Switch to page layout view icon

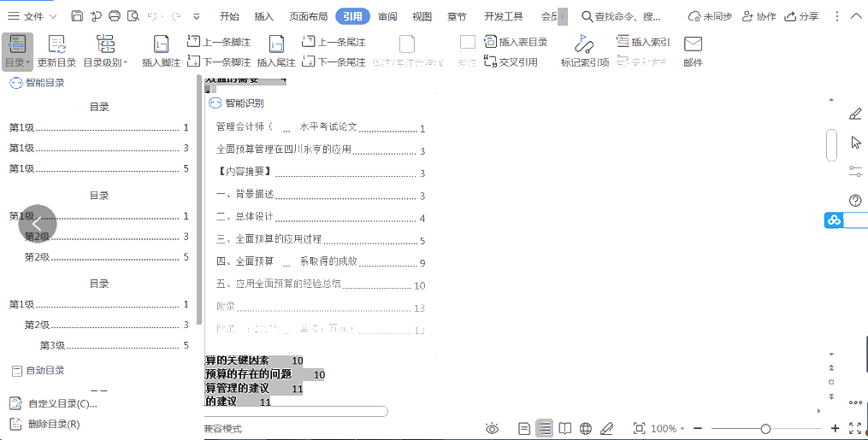[x=523, y=428]
